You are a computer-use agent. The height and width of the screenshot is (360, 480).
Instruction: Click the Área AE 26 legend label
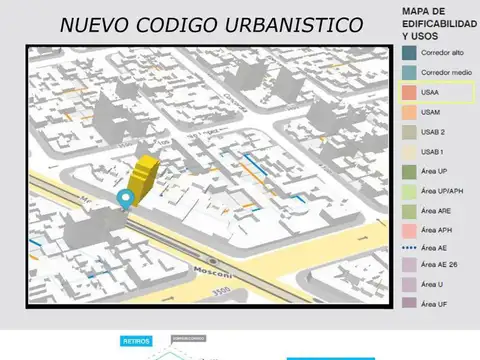click(x=439, y=264)
